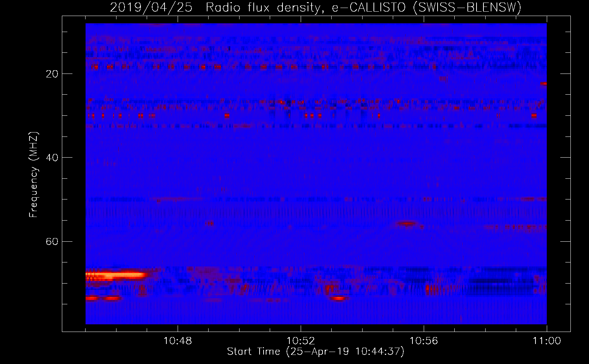The width and height of the screenshot is (589, 364).
Task: Click the 'Frequency (MHZ)' axis label
Action: point(33,175)
